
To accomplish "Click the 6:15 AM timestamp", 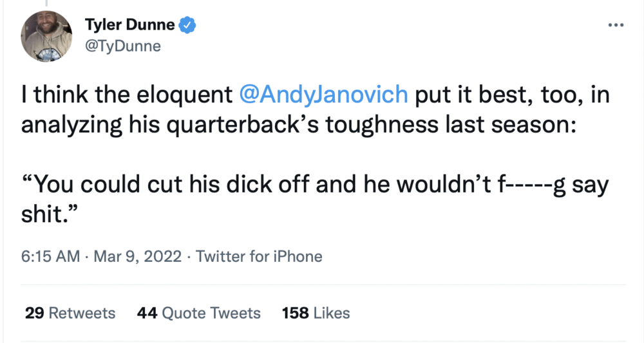I will click(50, 257).
